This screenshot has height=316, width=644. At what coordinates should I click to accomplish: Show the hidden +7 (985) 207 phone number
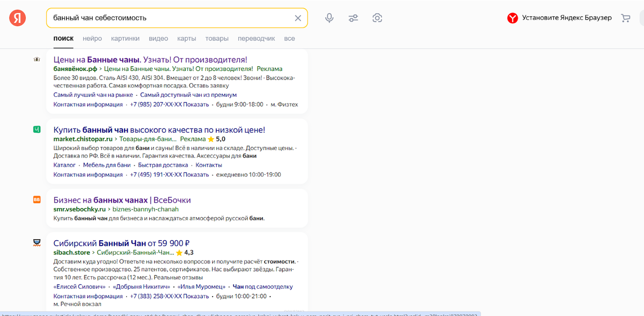click(170, 104)
